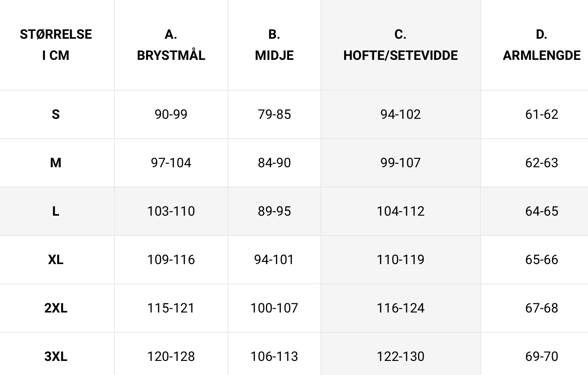Select the size S row label
The image size is (588, 375).
[x=55, y=114]
